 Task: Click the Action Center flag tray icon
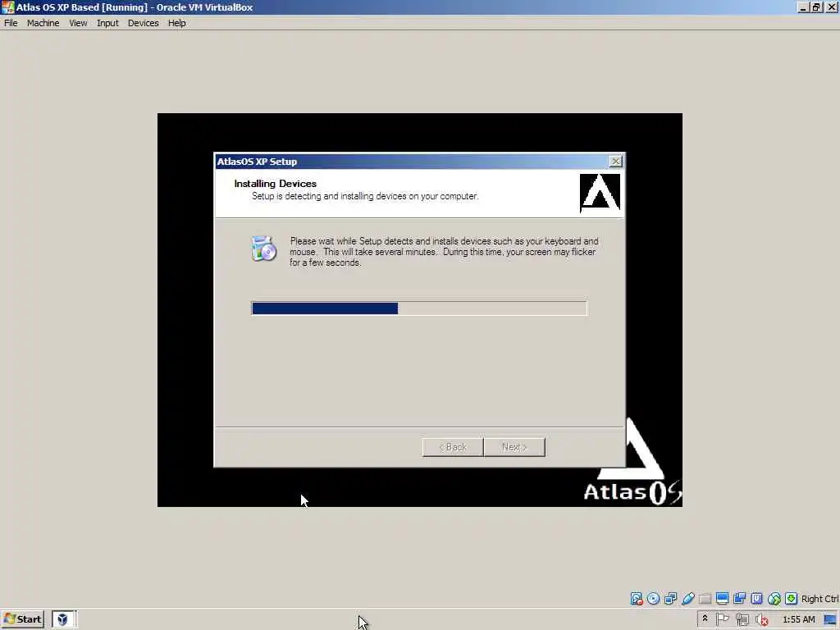coord(722,619)
